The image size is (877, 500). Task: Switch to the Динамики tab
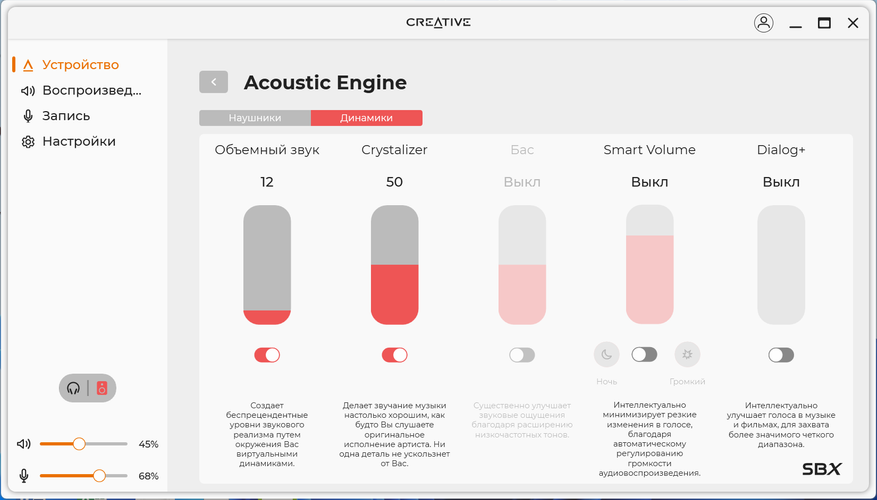point(366,118)
